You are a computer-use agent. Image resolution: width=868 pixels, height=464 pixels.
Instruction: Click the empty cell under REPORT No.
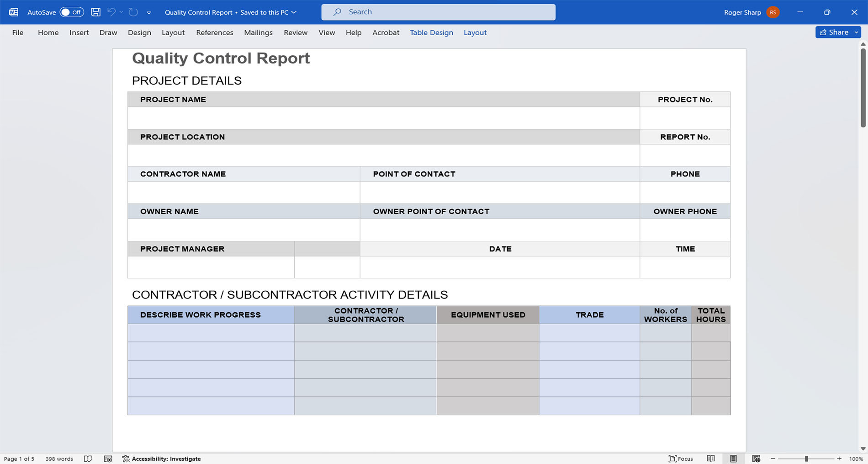[x=685, y=155]
